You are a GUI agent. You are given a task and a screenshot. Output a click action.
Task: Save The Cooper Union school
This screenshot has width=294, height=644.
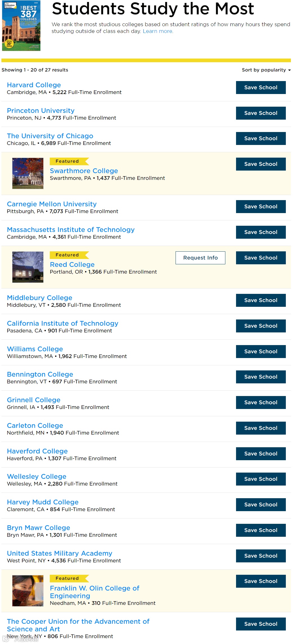(261, 624)
